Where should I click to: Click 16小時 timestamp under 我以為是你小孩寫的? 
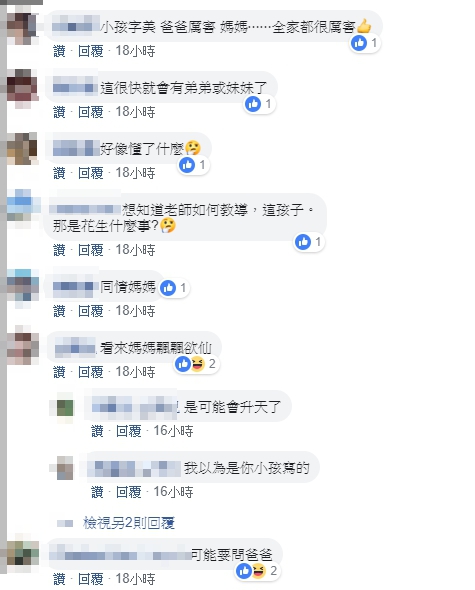(x=173, y=492)
